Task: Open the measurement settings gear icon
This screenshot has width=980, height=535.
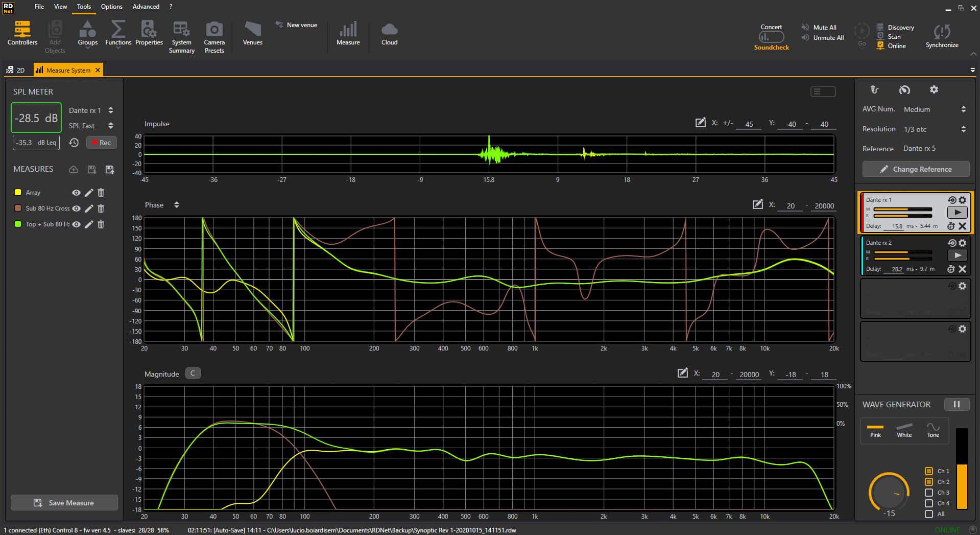Action: tap(934, 89)
